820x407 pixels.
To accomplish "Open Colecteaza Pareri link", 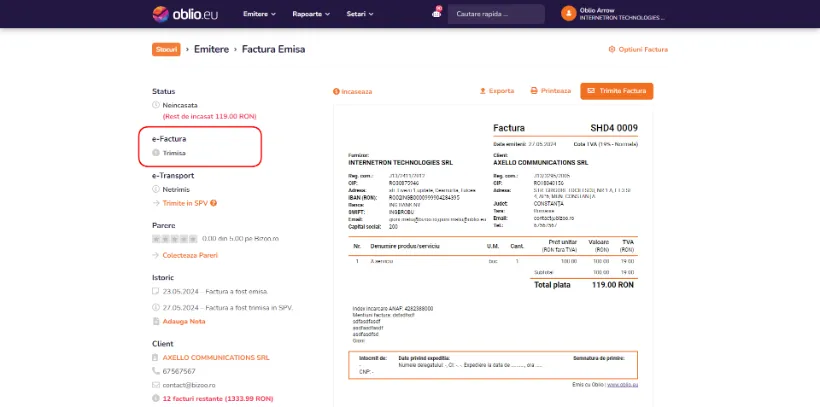I will coord(190,255).
